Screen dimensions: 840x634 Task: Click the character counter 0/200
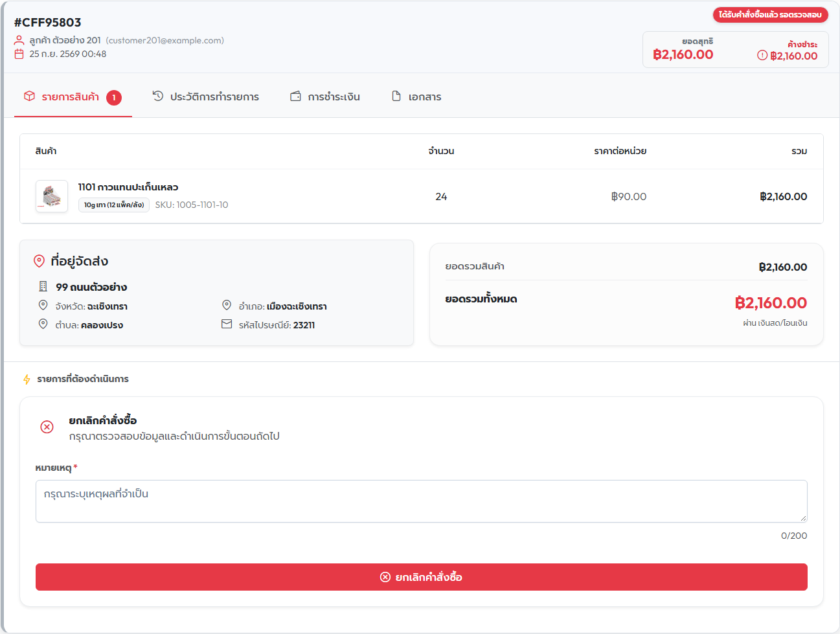tap(794, 536)
